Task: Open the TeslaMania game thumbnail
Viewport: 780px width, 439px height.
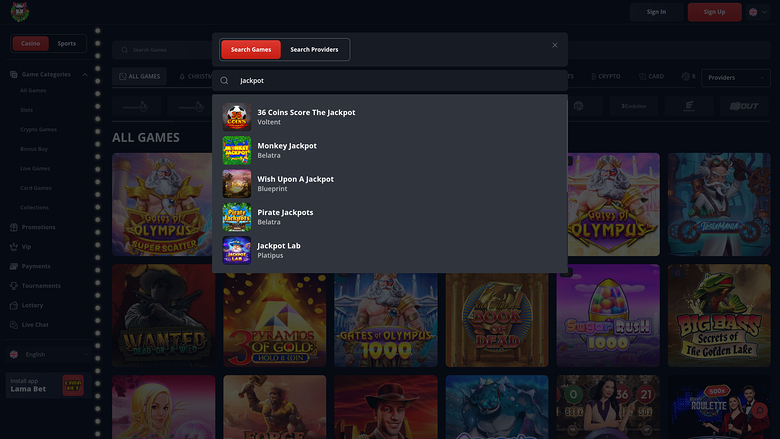Action: click(719, 204)
